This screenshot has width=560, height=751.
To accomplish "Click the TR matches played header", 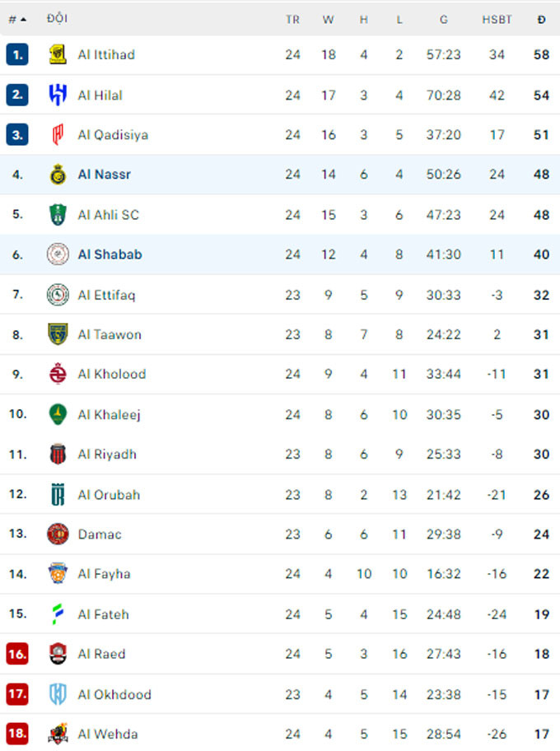I will coord(292,19).
